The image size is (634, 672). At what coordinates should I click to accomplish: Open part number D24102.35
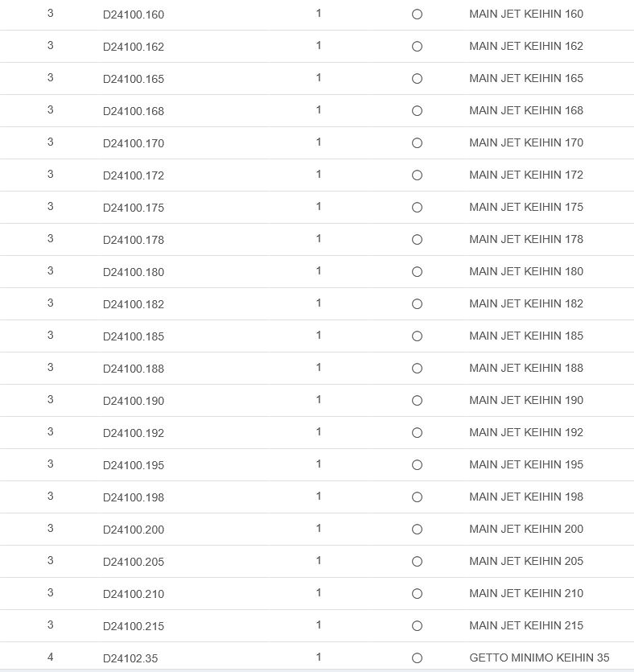130,658
